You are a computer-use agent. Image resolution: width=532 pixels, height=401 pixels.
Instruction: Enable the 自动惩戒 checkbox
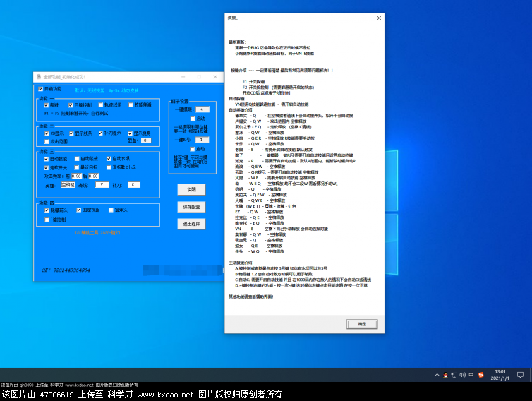pos(77,159)
